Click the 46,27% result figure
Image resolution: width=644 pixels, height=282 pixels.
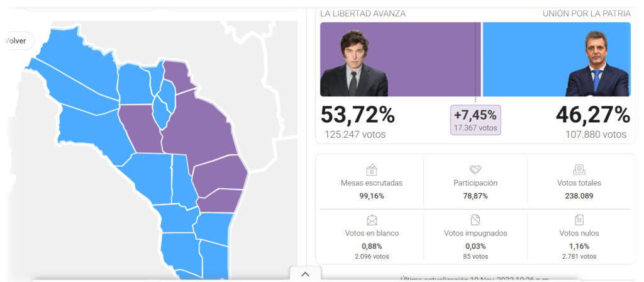592,115
